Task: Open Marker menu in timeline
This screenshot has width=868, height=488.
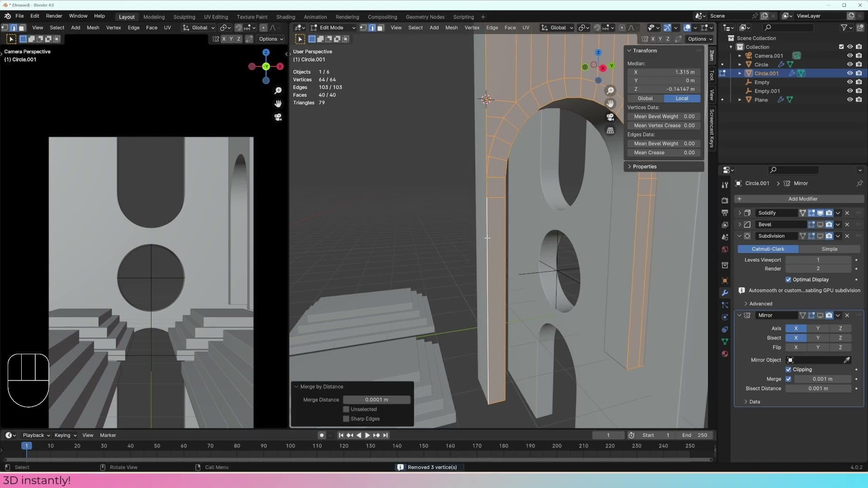Action: pyautogui.click(x=108, y=435)
